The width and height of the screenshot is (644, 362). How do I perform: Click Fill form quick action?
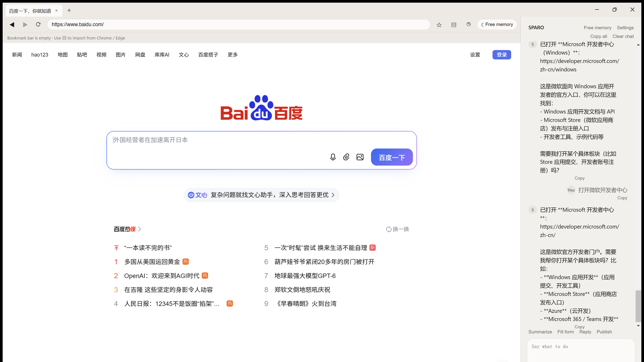pyautogui.click(x=566, y=332)
